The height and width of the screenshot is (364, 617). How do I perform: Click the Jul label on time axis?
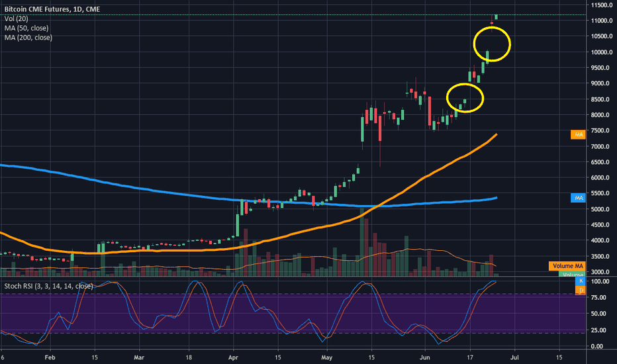pyautogui.click(x=514, y=357)
